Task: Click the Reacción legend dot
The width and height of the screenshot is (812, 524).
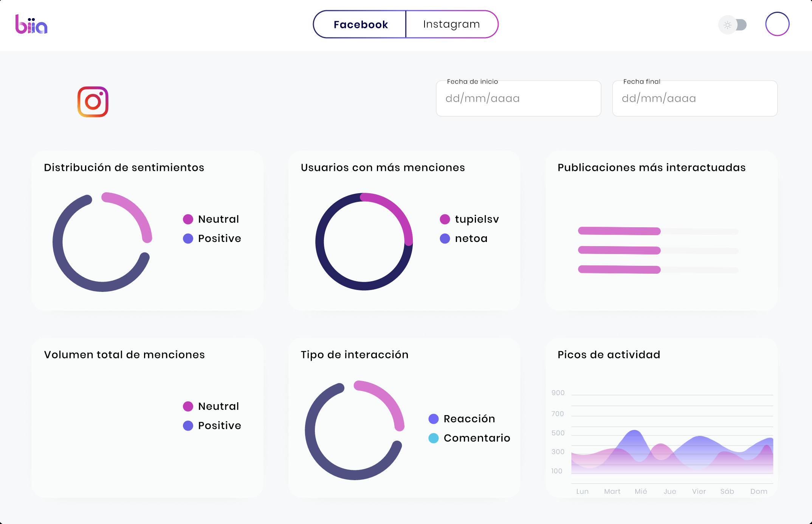Action: point(434,419)
